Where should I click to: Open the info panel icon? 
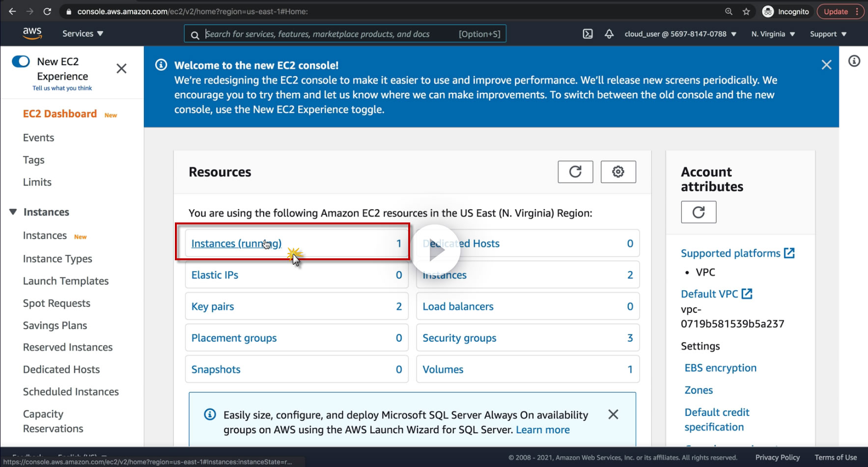[854, 61]
